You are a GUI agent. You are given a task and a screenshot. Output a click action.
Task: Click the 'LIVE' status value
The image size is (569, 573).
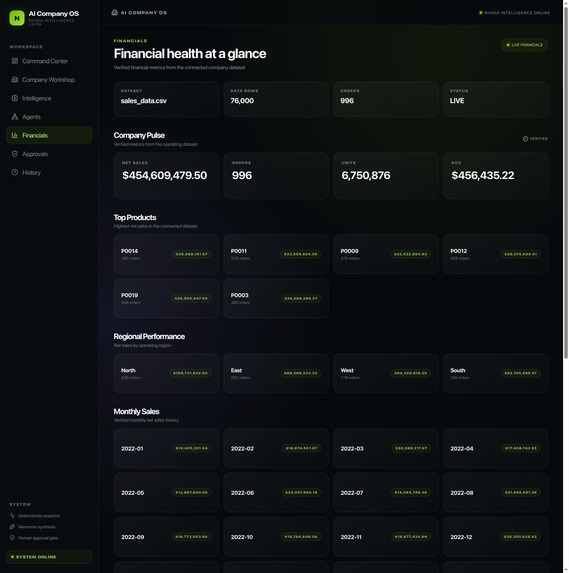point(457,101)
